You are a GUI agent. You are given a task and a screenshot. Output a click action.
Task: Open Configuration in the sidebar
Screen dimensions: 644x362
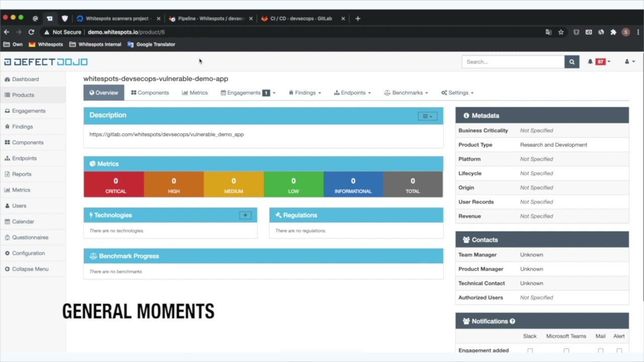[28, 253]
